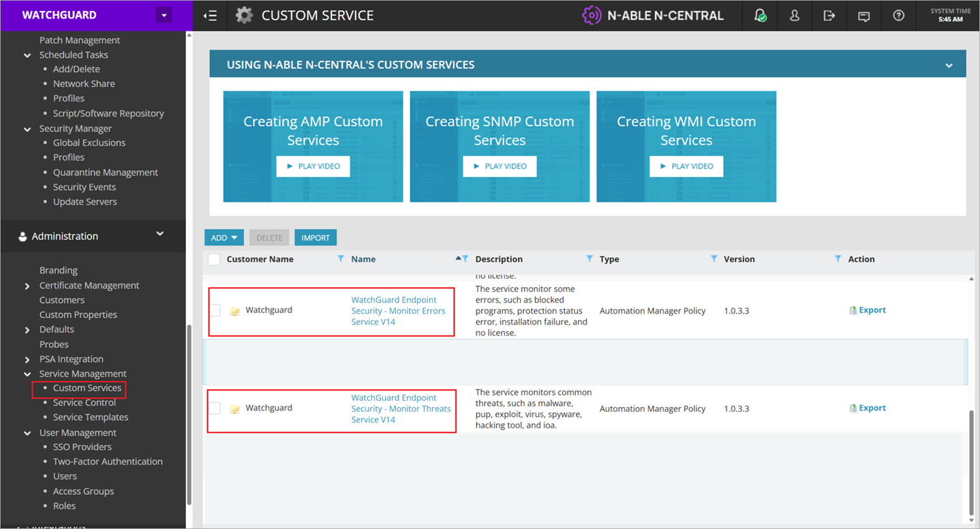Viewport: 980px width, 529px height.
Task: Open the feedback chat icon
Action: [x=863, y=15]
